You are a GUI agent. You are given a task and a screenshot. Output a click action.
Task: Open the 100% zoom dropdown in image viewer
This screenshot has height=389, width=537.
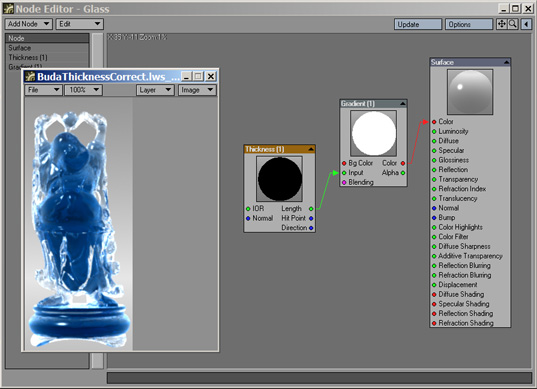[84, 90]
